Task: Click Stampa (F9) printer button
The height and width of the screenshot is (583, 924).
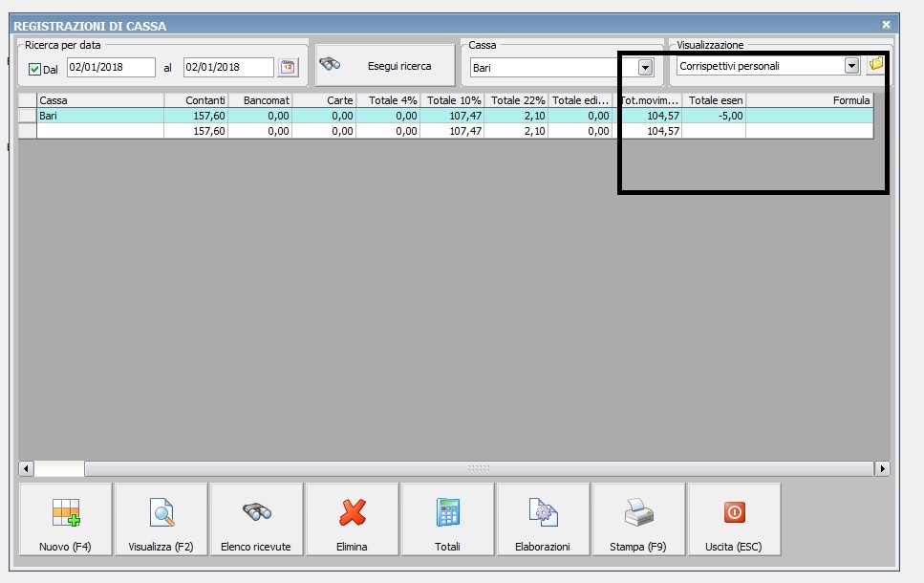Action: coord(639,519)
